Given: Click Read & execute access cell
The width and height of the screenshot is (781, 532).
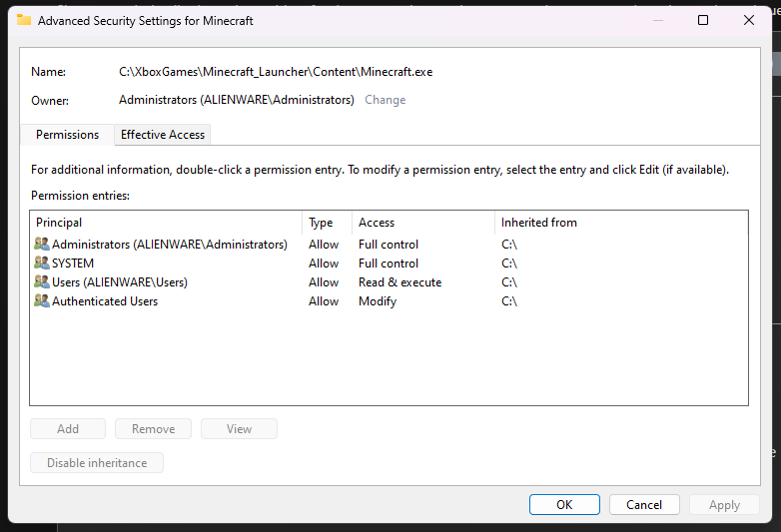Looking at the screenshot, I should click(x=399, y=282).
